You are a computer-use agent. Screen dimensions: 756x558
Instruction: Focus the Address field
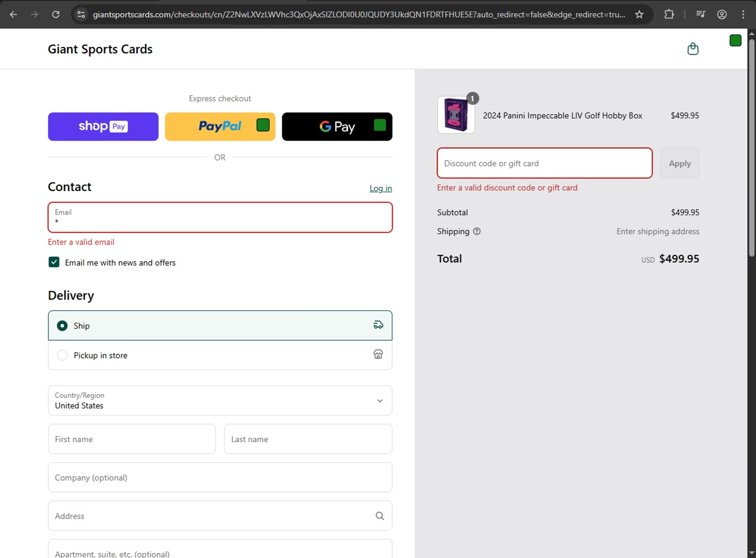click(220, 516)
